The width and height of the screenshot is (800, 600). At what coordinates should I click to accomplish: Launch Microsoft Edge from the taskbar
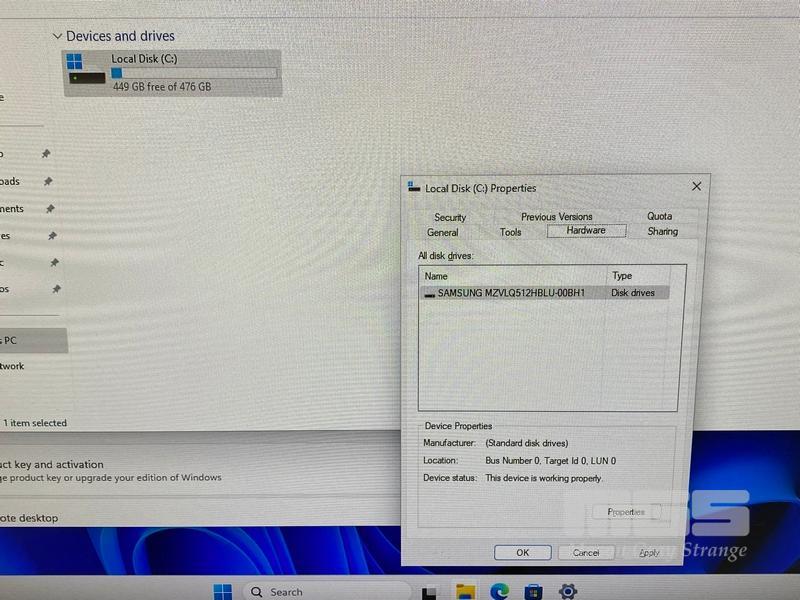[499, 592]
